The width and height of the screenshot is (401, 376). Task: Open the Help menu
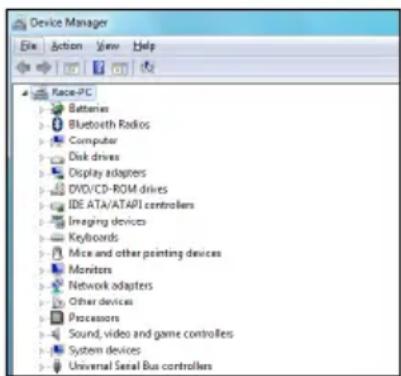(x=144, y=46)
